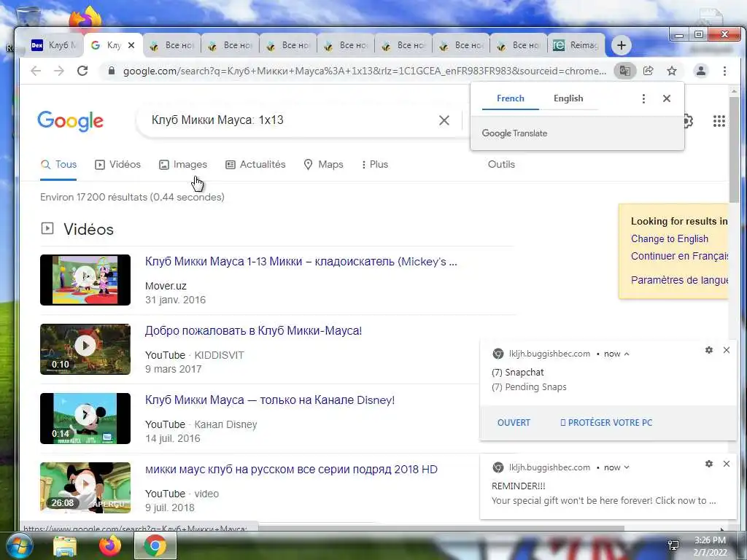747x560 pixels.
Task: Expand the Plus search filters menu
Action: 374,165
